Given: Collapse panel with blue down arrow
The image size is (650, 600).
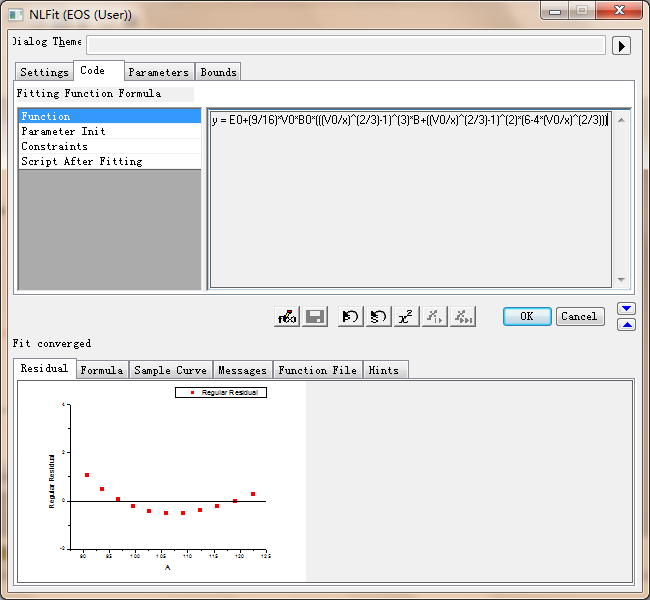Looking at the screenshot, I should point(626,309).
